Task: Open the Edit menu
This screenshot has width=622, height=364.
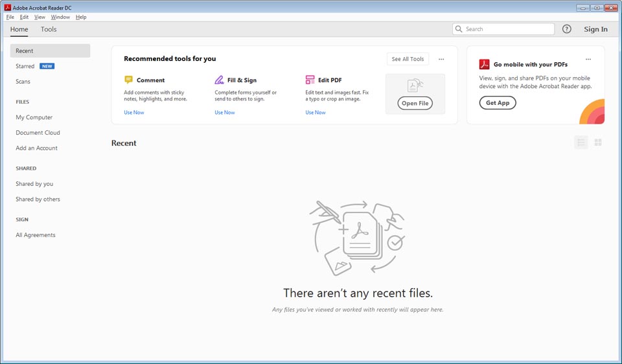Action: click(24, 17)
